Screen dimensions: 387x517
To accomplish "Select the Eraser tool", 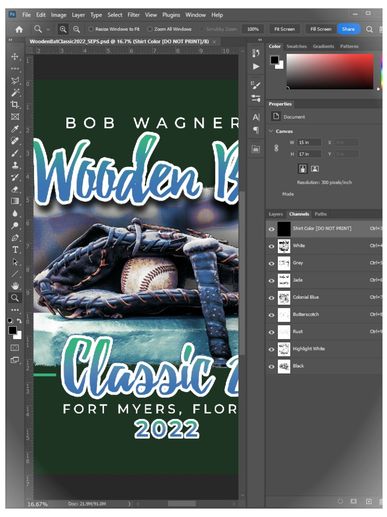I will (x=15, y=189).
